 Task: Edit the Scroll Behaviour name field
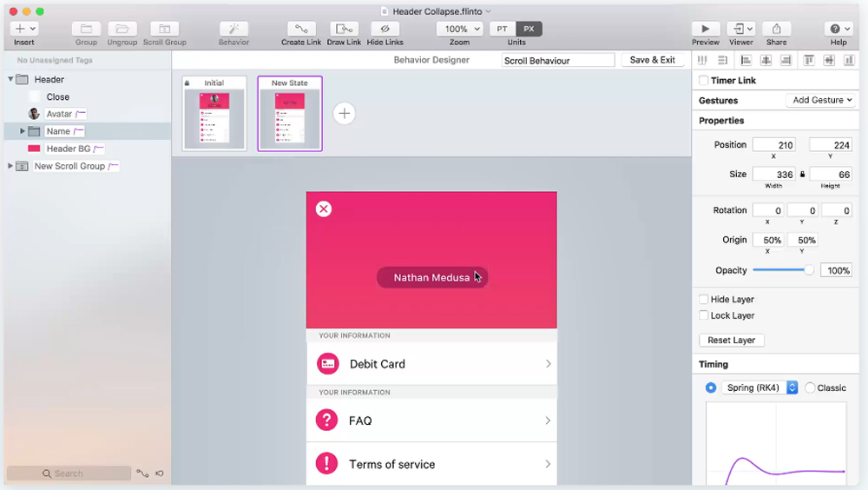coord(558,61)
